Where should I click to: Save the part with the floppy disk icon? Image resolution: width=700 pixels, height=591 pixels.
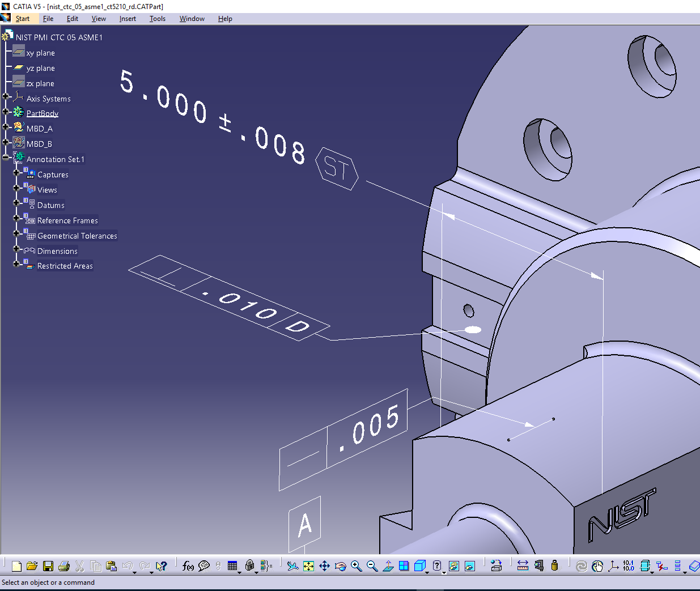[48, 566]
